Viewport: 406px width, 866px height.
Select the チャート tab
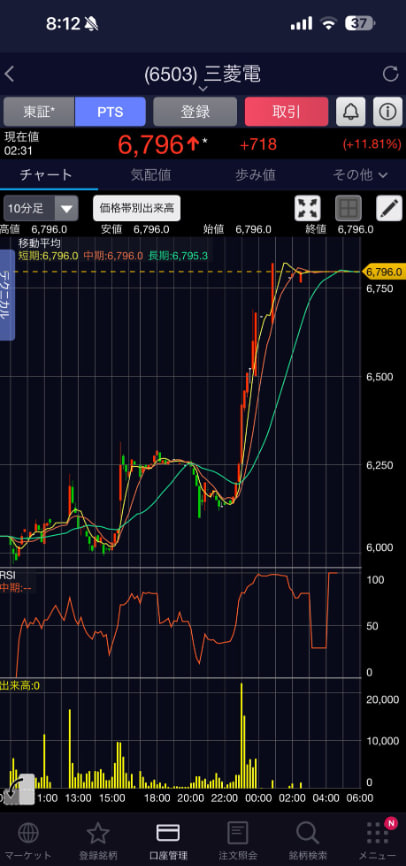pos(46,175)
